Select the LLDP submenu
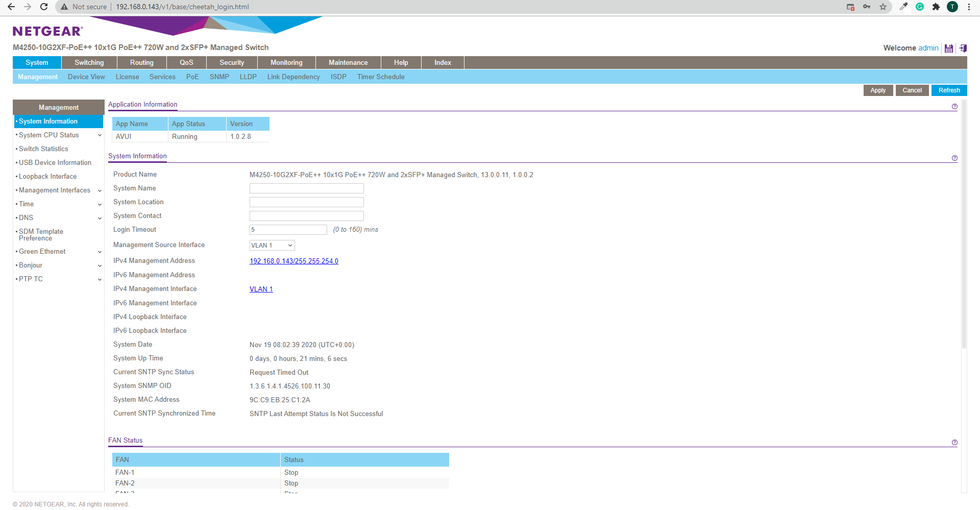Image resolution: width=980 pixels, height=510 pixels. [x=248, y=77]
